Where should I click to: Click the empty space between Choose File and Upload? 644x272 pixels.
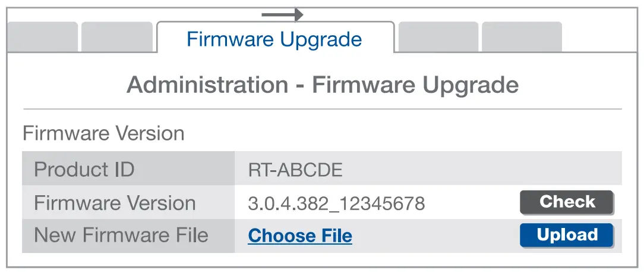(x=434, y=236)
